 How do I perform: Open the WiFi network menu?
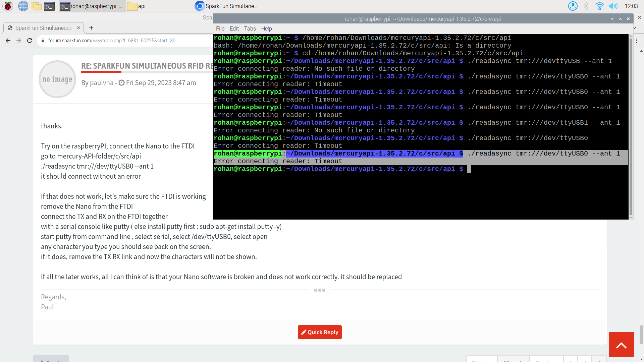599,6
